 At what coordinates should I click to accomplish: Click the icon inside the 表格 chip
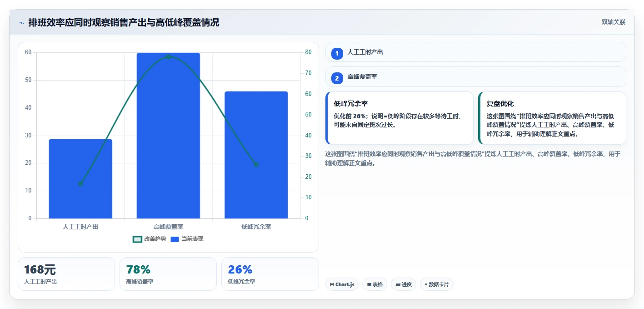tap(369, 285)
